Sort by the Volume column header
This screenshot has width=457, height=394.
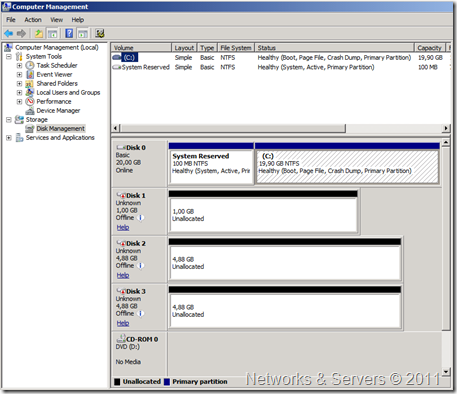pos(141,48)
